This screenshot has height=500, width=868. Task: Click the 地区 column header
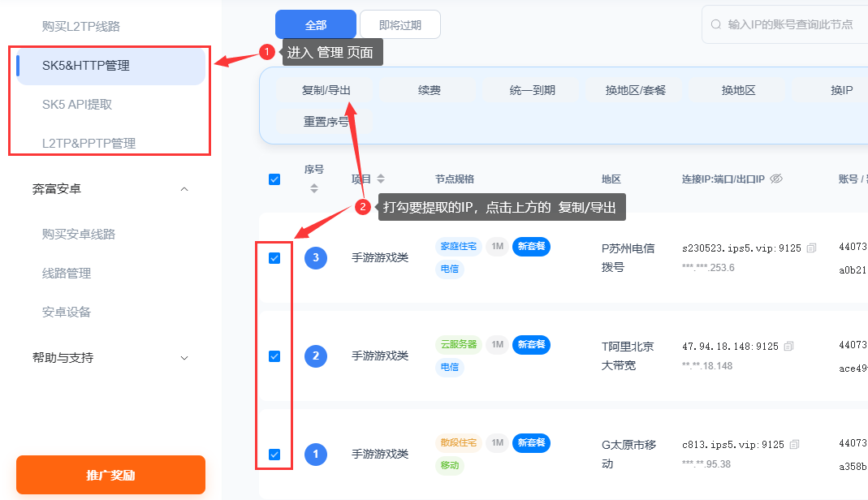[611, 179]
